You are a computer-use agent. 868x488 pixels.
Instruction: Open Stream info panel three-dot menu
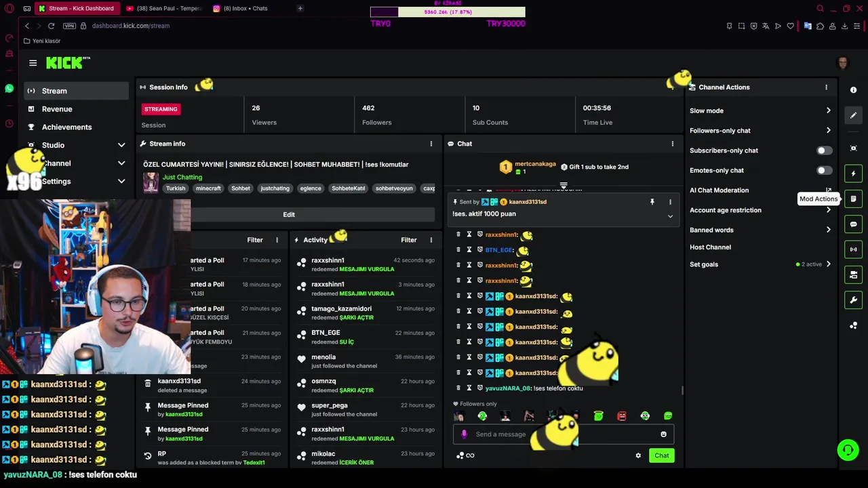click(431, 144)
